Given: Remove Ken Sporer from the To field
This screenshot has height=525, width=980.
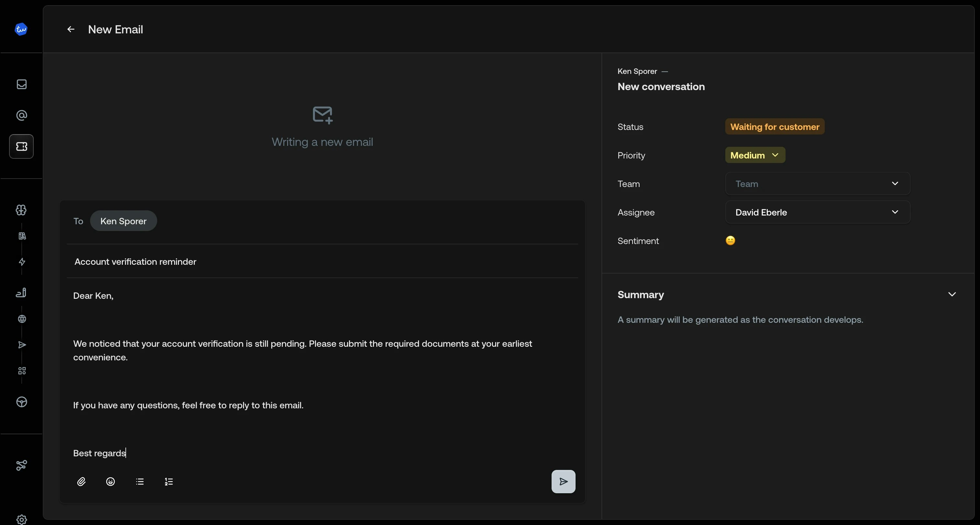Looking at the screenshot, I should [123, 221].
